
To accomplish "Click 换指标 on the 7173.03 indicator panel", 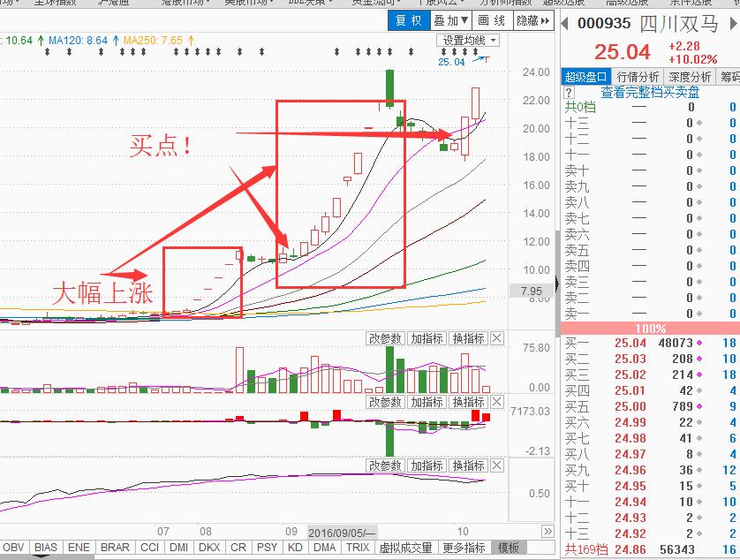I will [468, 402].
